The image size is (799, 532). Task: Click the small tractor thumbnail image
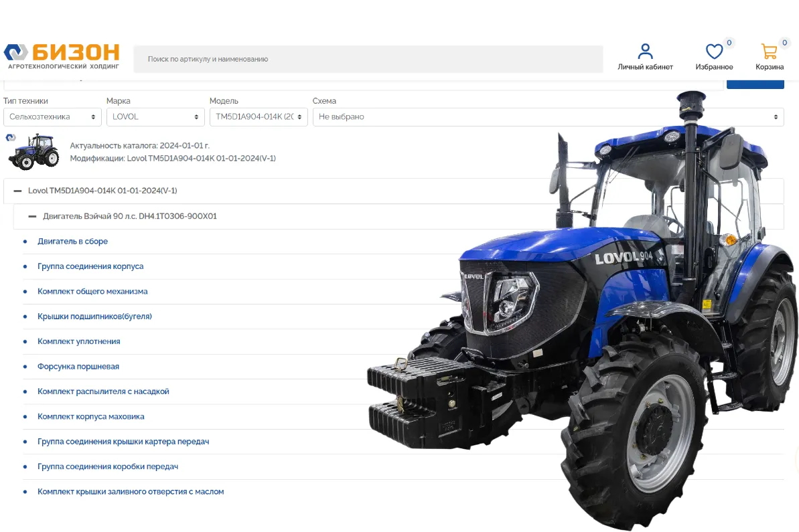click(33, 151)
